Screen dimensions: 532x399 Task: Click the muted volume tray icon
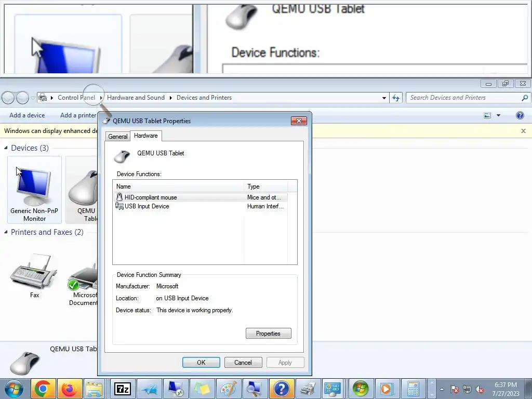(480, 389)
